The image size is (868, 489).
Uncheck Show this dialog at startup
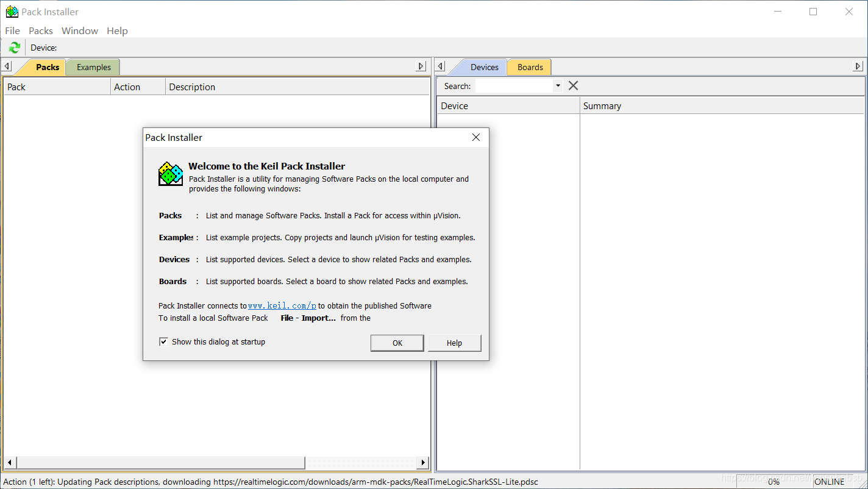(x=163, y=341)
